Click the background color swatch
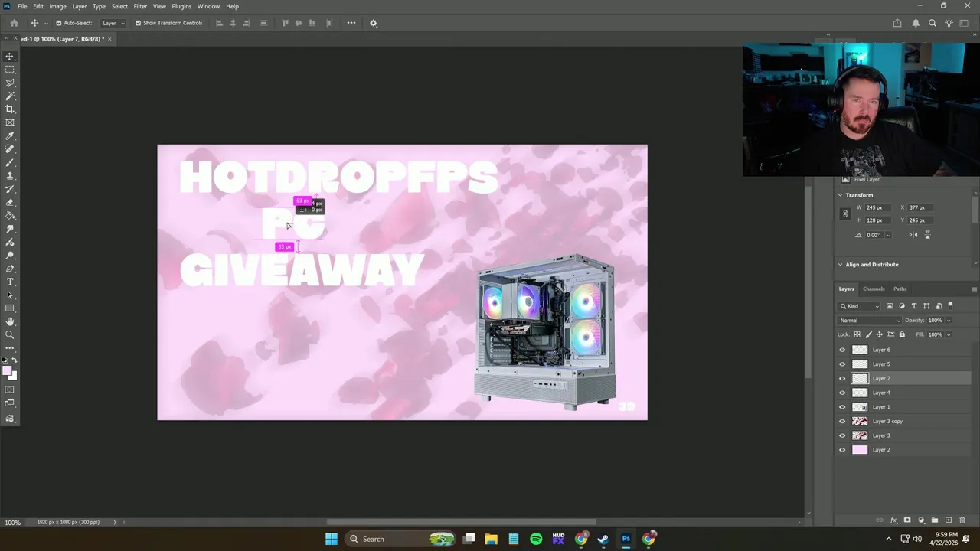Viewport: 980px width, 551px height. 11,375
